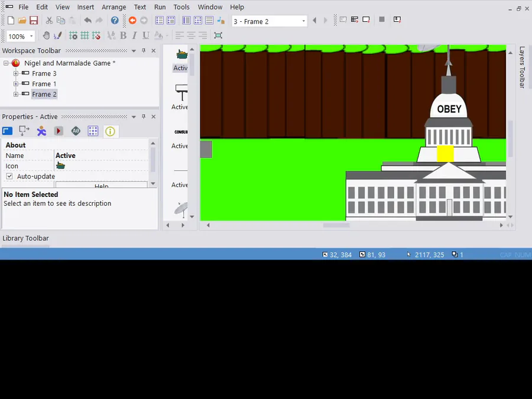Select Frame 1 in workspace tree
532x399 pixels.
pos(44,84)
